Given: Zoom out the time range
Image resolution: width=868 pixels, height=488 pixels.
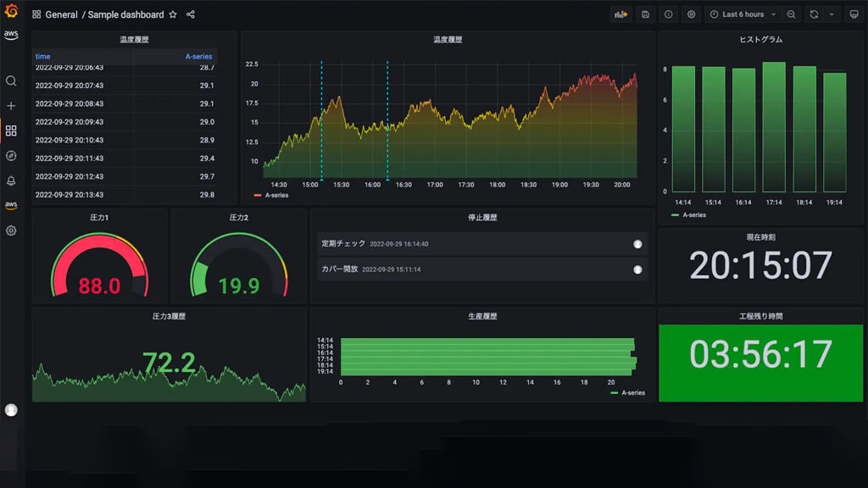Looking at the screenshot, I should pyautogui.click(x=792, y=14).
